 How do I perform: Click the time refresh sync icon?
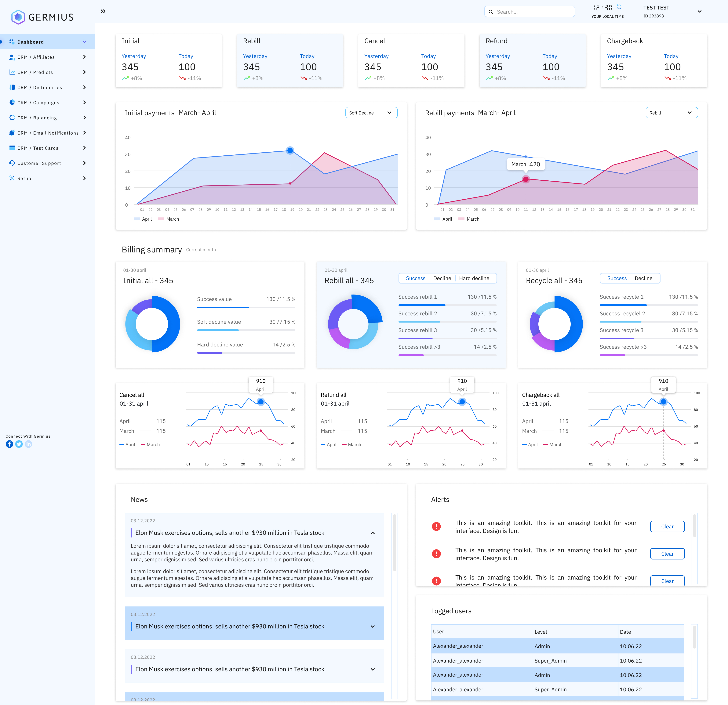click(619, 7)
